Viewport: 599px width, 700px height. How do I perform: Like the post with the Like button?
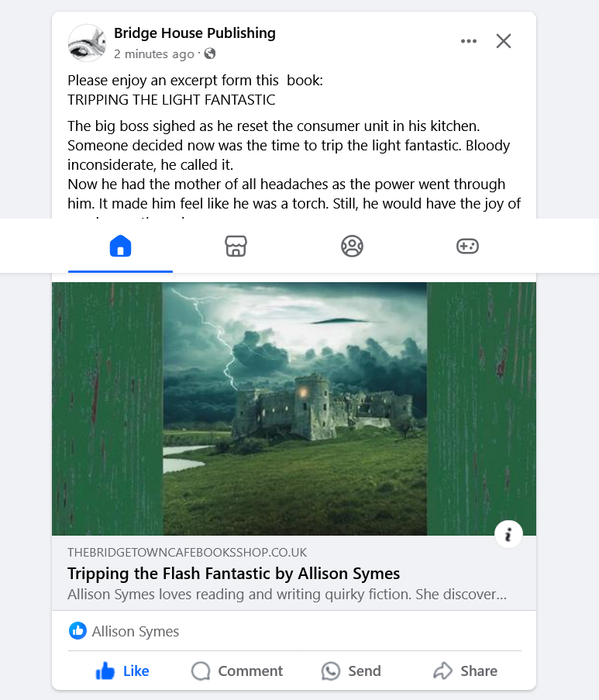122,671
